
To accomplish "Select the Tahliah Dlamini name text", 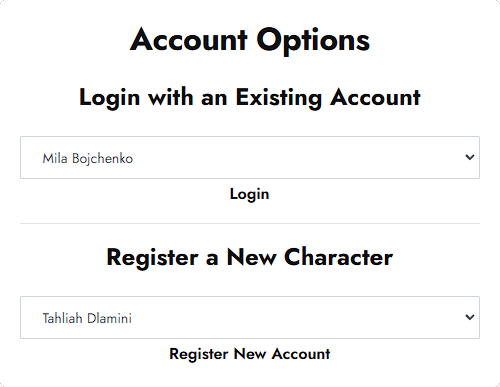I will tap(87, 318).
